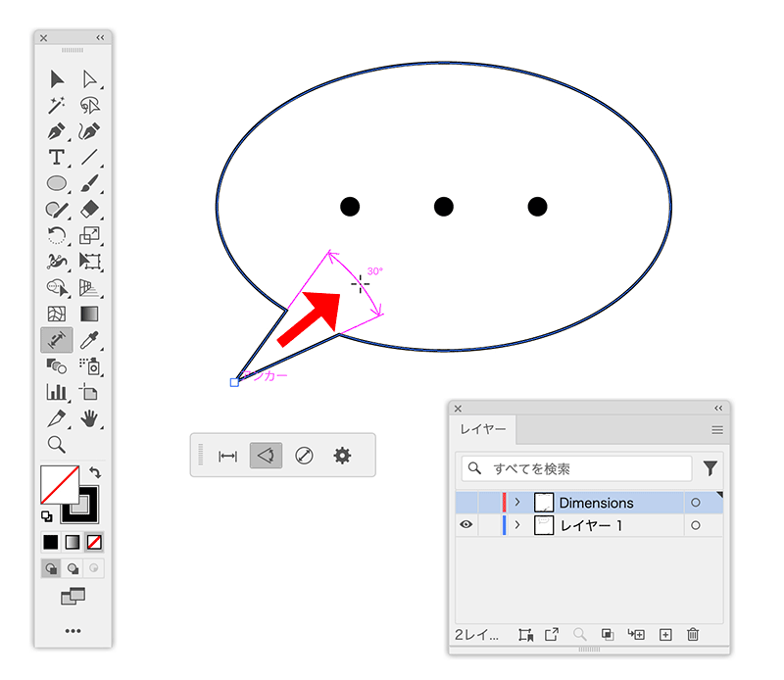Select the Pen tool
The image size is (784, 680).
57,131
